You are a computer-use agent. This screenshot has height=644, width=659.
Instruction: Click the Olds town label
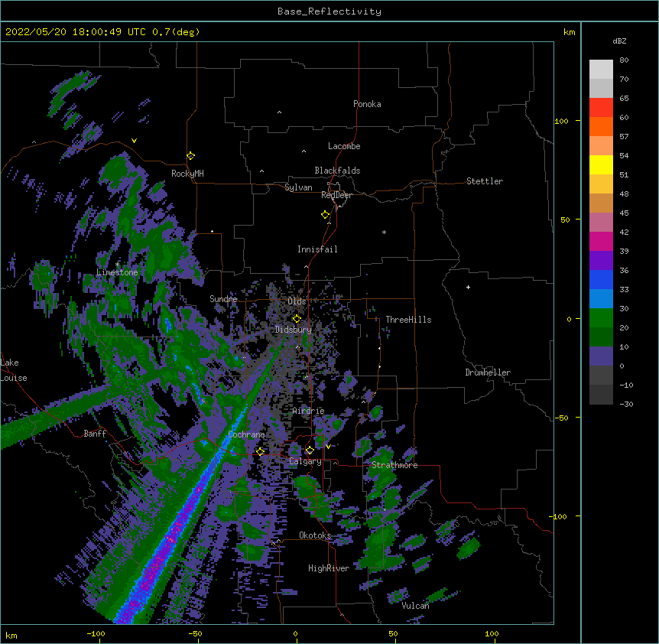tap(297, 301)
